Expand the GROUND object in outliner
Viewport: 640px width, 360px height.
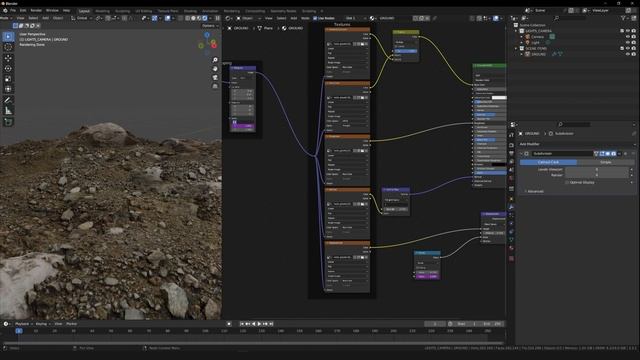[x=522, y=54]
